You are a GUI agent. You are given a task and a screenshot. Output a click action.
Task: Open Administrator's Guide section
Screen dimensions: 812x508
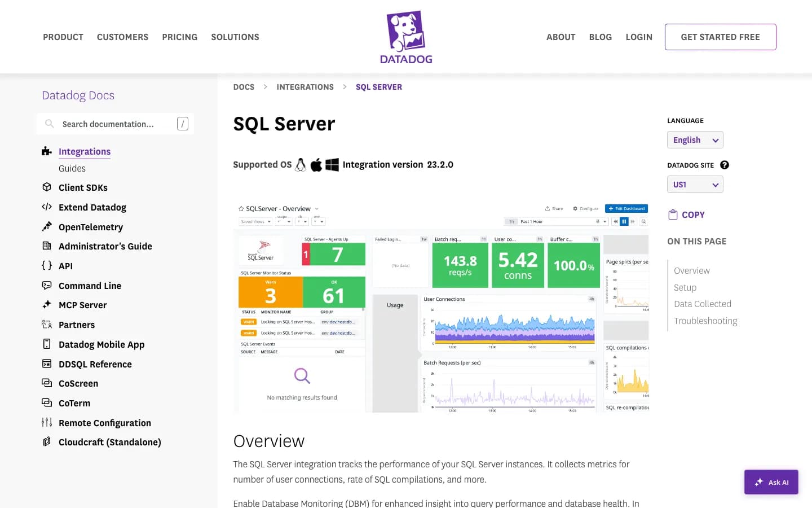tap(105, 246)
